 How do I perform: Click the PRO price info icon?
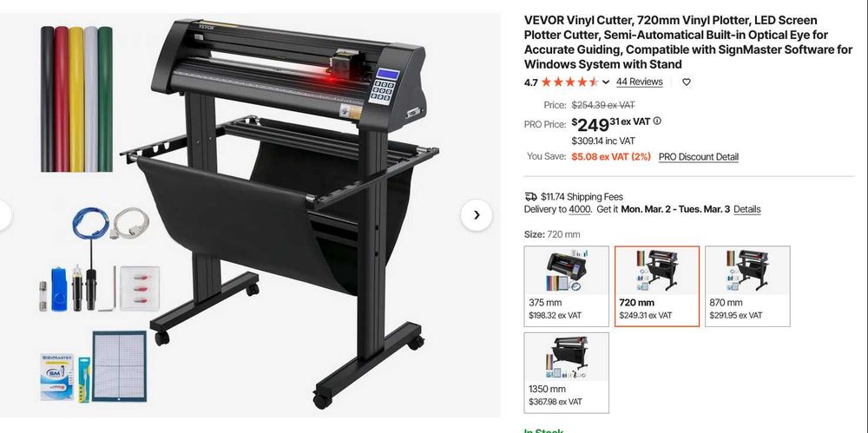click(x=657, y=121)
